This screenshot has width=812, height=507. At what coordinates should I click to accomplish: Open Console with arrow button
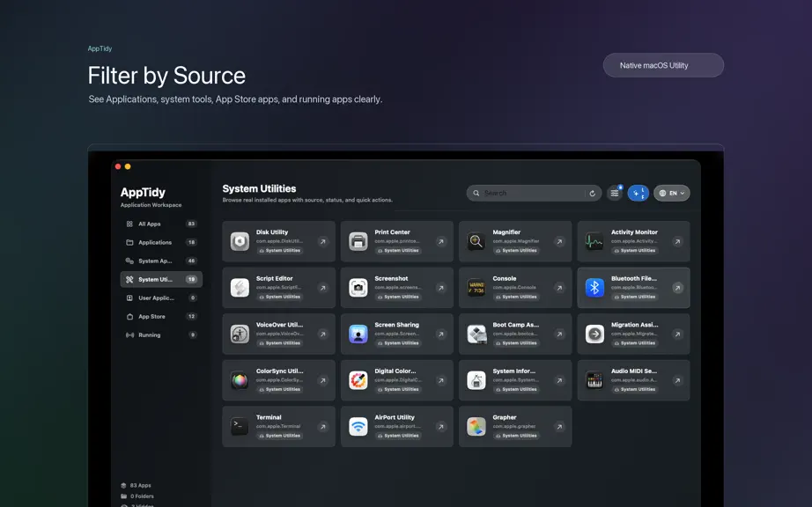[x=559, y=288]
